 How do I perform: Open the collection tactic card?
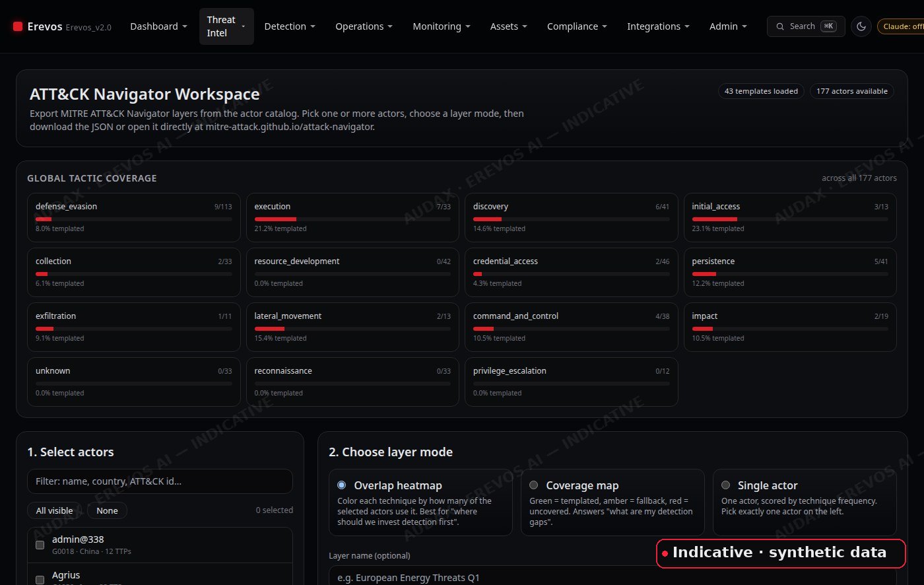[134, 272]
